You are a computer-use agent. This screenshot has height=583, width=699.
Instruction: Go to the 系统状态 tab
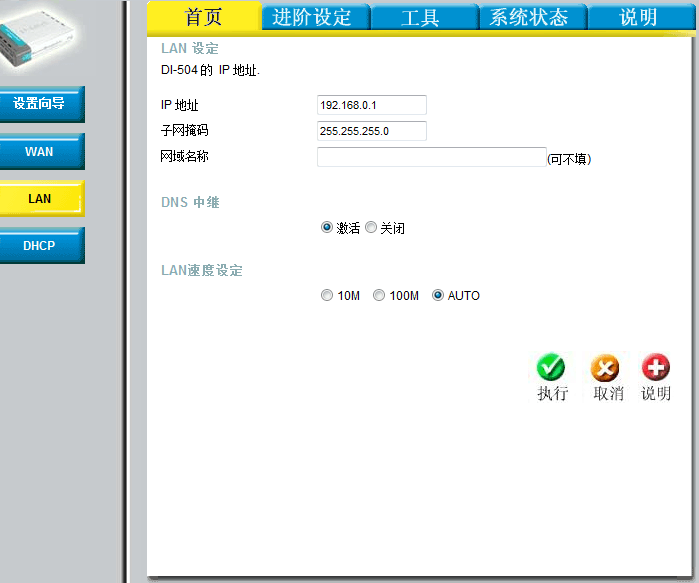pyautogui.click(x=530, y=17)
